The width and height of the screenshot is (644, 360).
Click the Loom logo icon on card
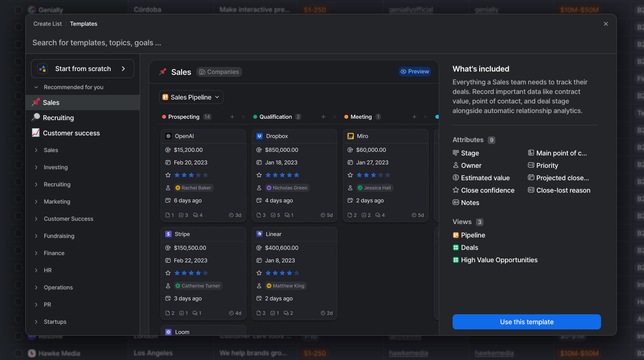point(168,332)
